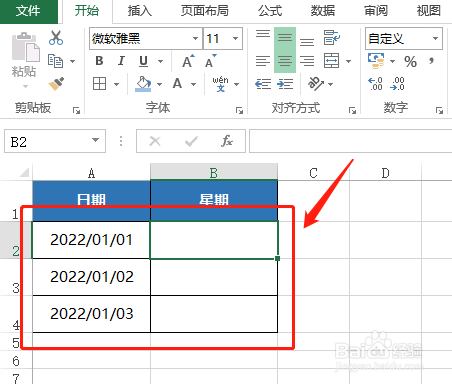This screenshot has height=384, width=452.
Task: Switch to the 页面布局 tab
Action: click(205, 11)
